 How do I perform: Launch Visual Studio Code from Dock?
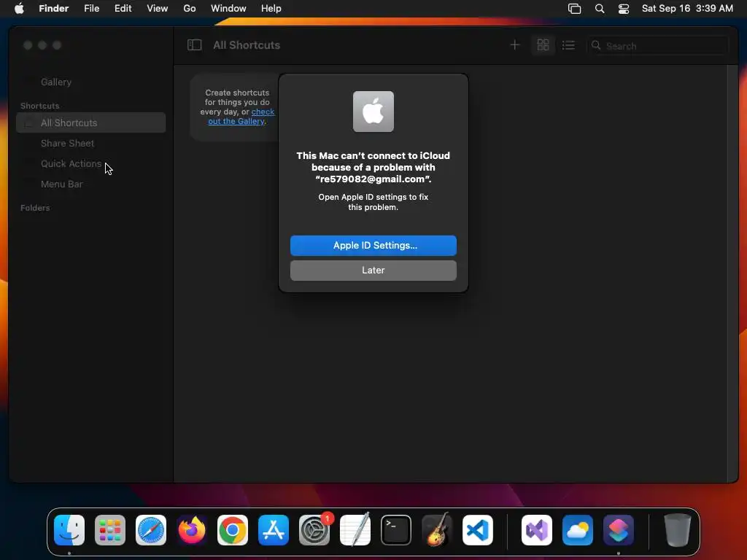pyautogui.click(x=478, y=530)
